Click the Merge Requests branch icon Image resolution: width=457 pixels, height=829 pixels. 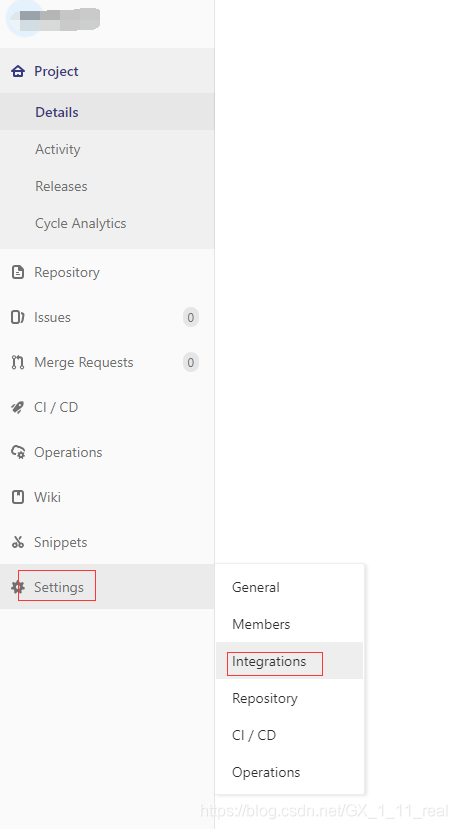pyautogui.click(x=18, y=362)
